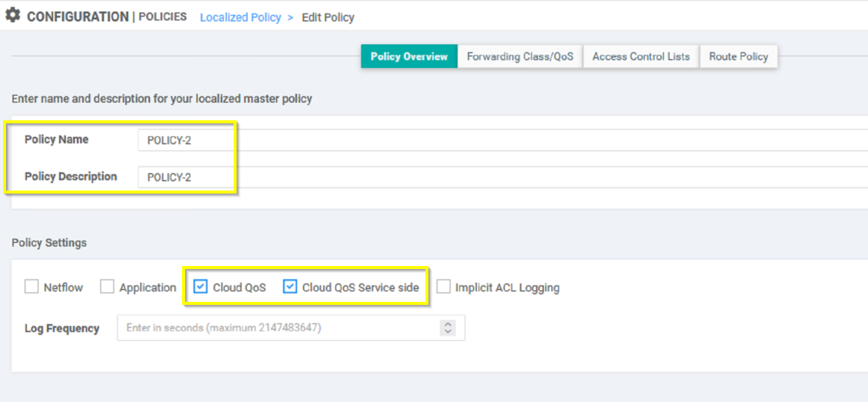Open the Route Policy tab
This screenshot has width=868, height=402.
[x=738, y=57]
